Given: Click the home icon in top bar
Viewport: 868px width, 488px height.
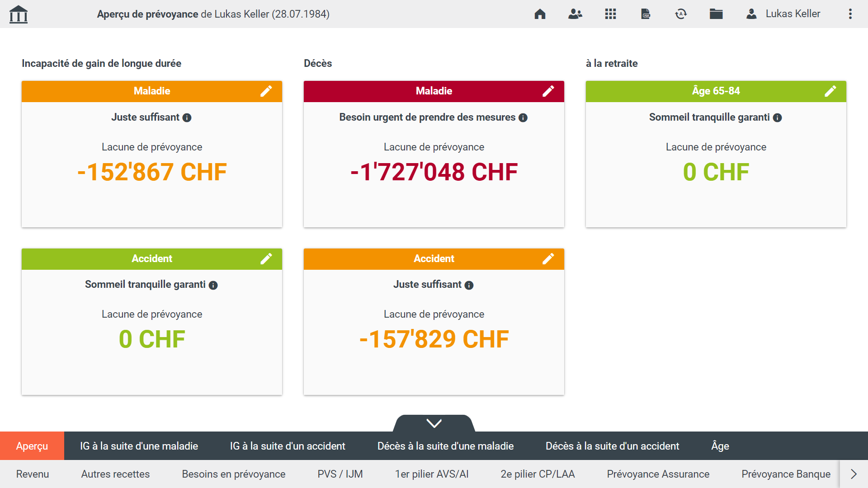Looking at the screenshot, I should click(x=540, y=14).
